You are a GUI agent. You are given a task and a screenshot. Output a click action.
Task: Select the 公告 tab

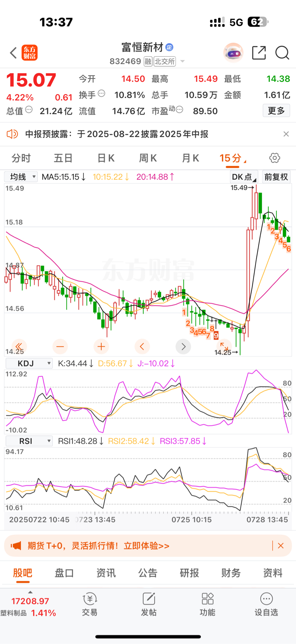[x=148, y=573]
